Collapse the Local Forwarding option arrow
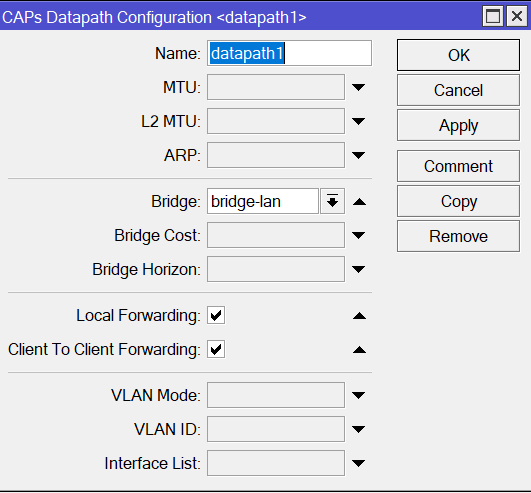Screen dimensions: 531x493 (x=359, y=316)
